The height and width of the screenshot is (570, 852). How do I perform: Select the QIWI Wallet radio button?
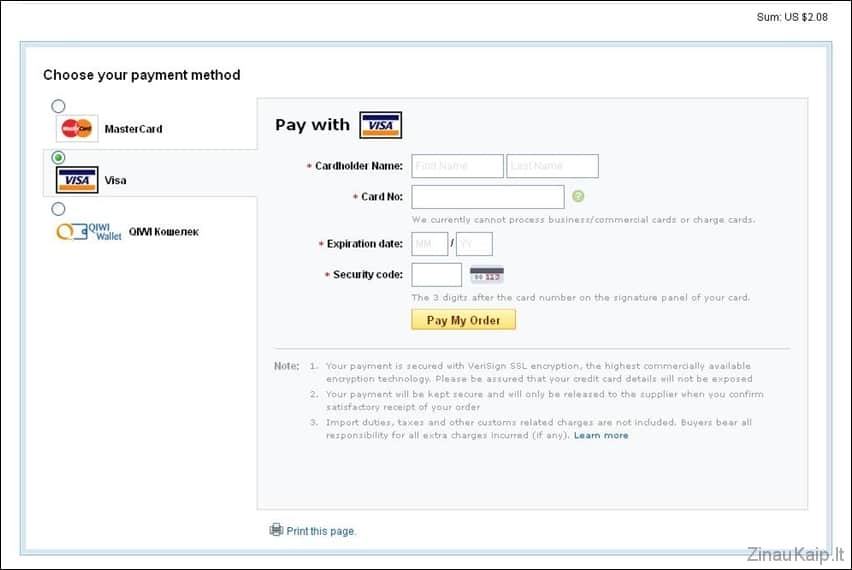58,209
